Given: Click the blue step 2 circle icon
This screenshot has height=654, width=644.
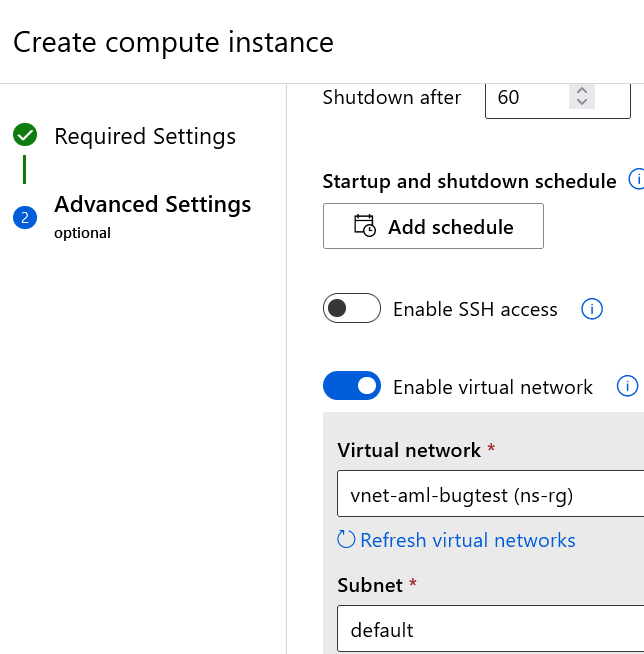Looking at the screenshot, I should tap(25, 217).
